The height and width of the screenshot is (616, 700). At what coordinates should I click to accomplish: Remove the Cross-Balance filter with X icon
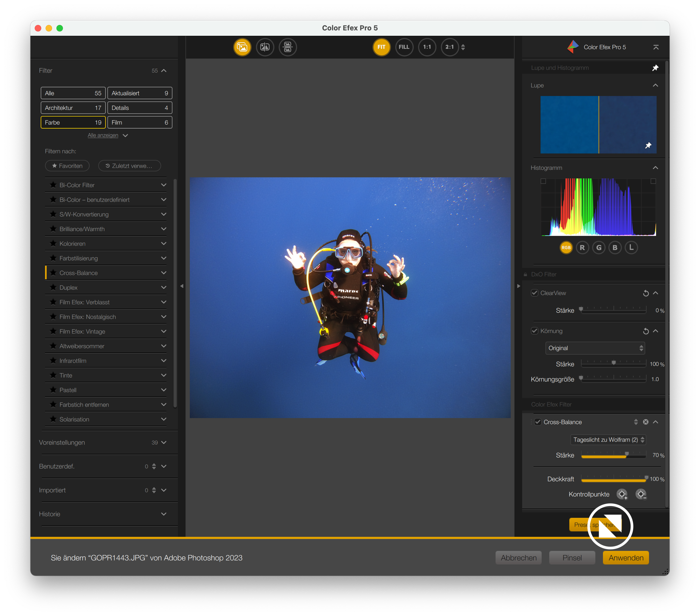[645, 422]
